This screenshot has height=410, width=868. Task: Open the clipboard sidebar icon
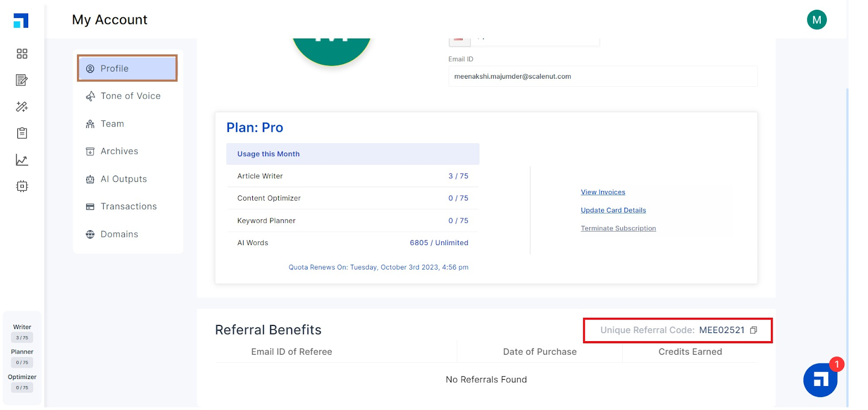click(22, 133)
